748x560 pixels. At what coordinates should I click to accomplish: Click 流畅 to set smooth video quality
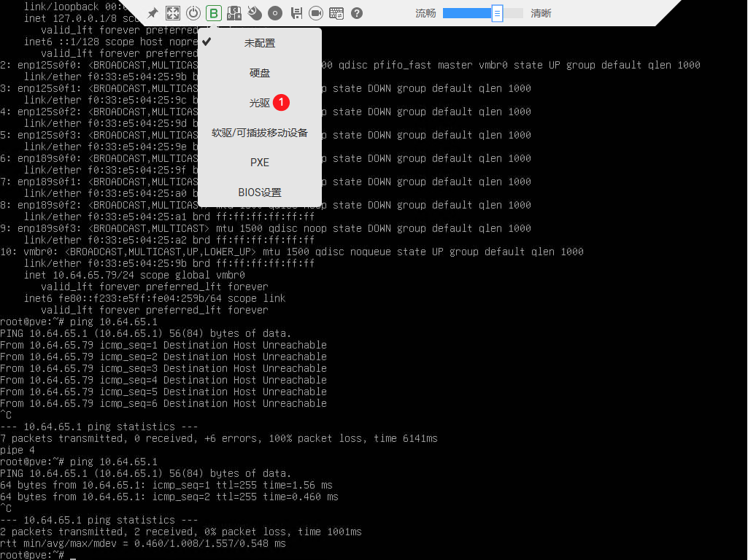(425, 12)
